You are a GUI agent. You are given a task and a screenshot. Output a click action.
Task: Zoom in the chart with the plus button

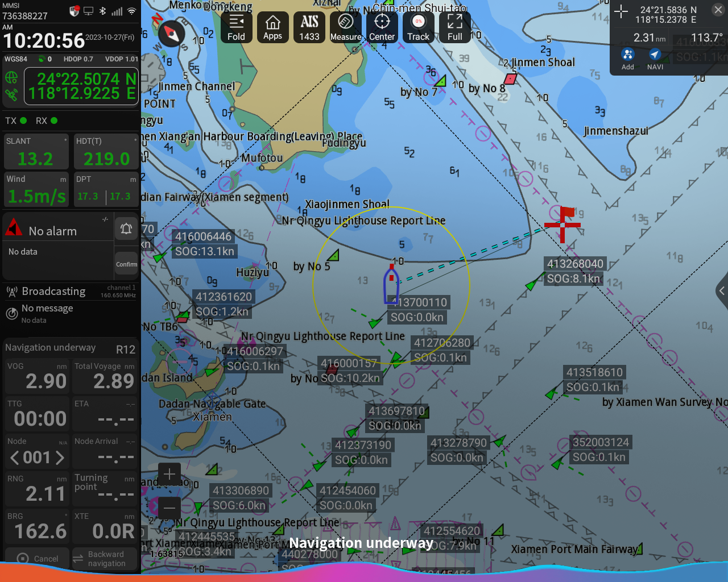pos(169,473)
